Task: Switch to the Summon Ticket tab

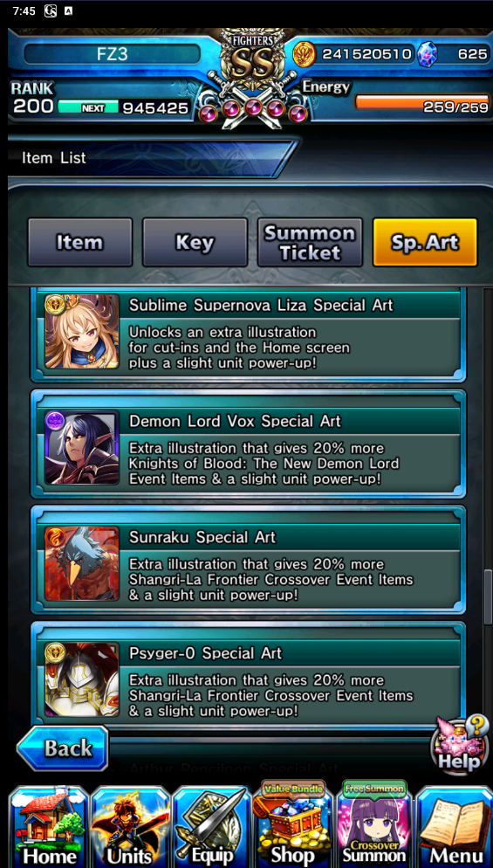Action: 310,243
